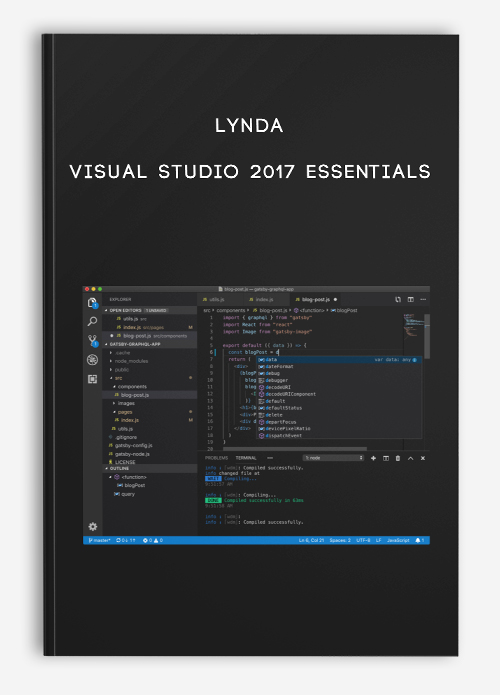This screenshot has width=500, height=695.
Task: Select 'defaultStatus' suggestion
Action: click(x=339, y=408)
